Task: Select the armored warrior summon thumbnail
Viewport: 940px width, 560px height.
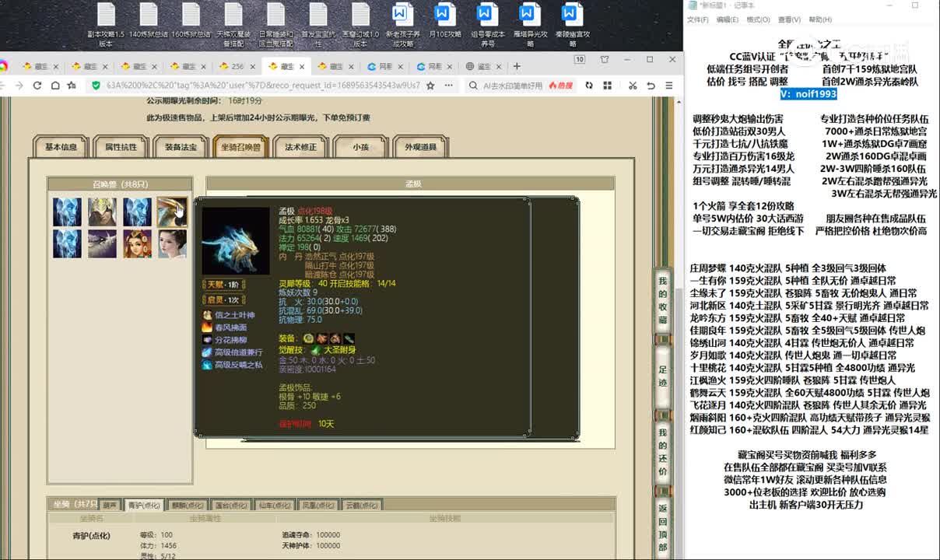Action: pyautogui.click(x=102, y=212)
